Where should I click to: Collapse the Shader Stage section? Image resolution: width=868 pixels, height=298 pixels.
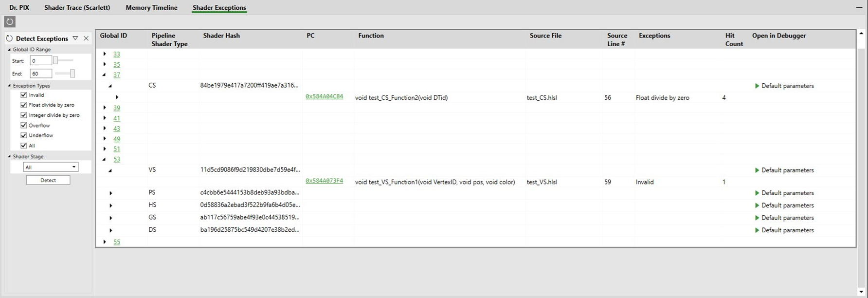pyautogui.click(x=9, y=157)
